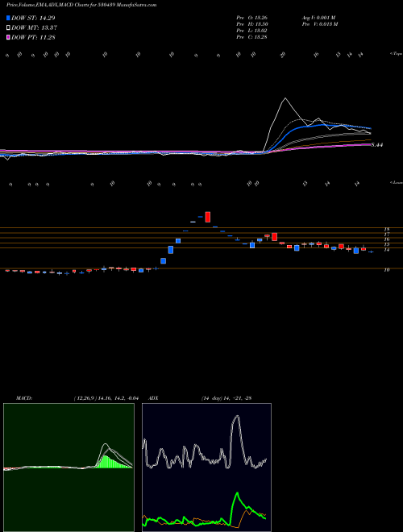This screenshot has height=532, width=403.
Task: Select the 'DOW PT: 11.28' label
Action: tap(33, 37)
